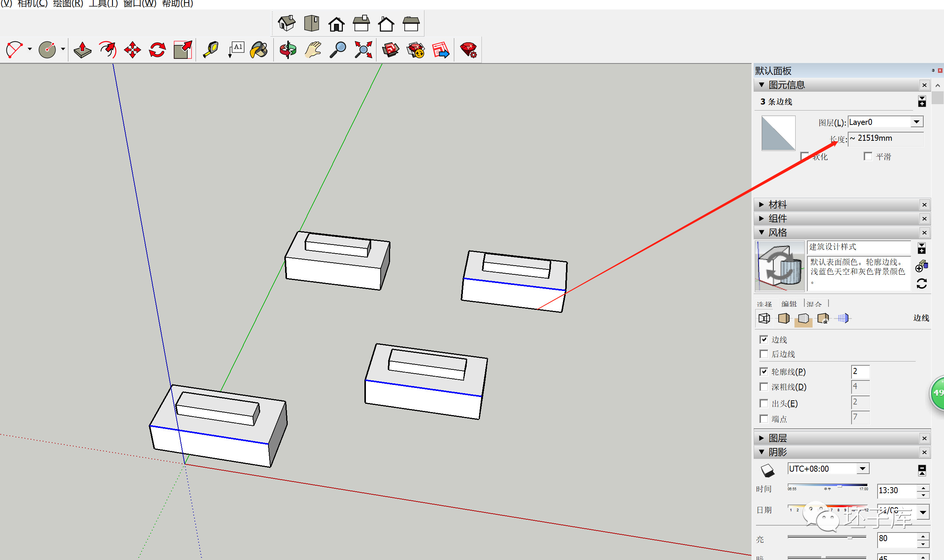Open the date picker dropdown arrow
Image resolution: width=944 pixels, height=560 pixels.
pos(923,512)
